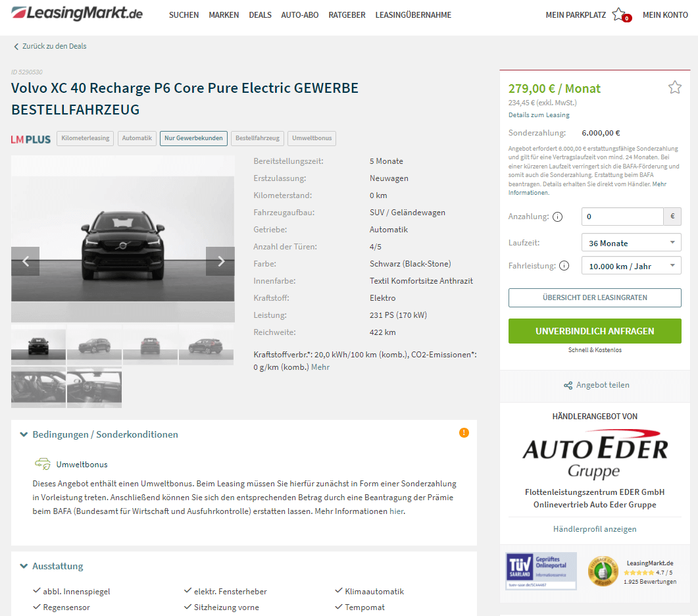Select the fourth thumbnail, side view
Image resolution: width=698 pixels, height=616 pixels.
pyautogui.click(x=206, y=345)
